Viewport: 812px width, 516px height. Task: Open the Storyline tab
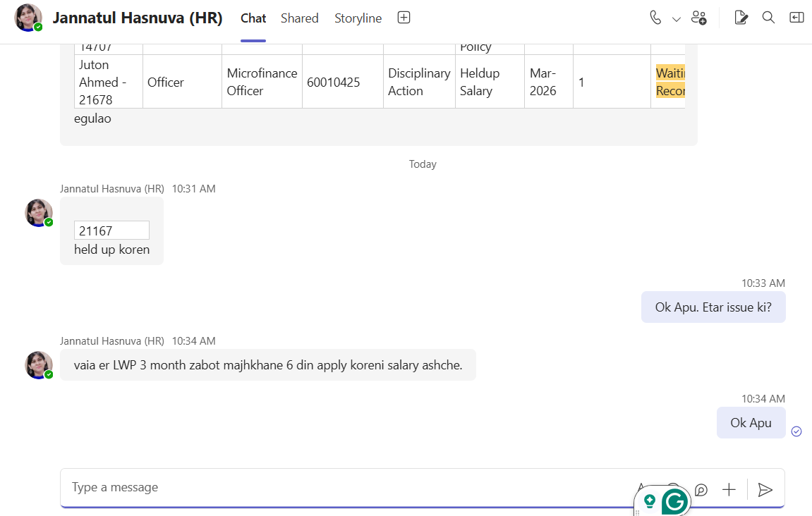(358, 18)
